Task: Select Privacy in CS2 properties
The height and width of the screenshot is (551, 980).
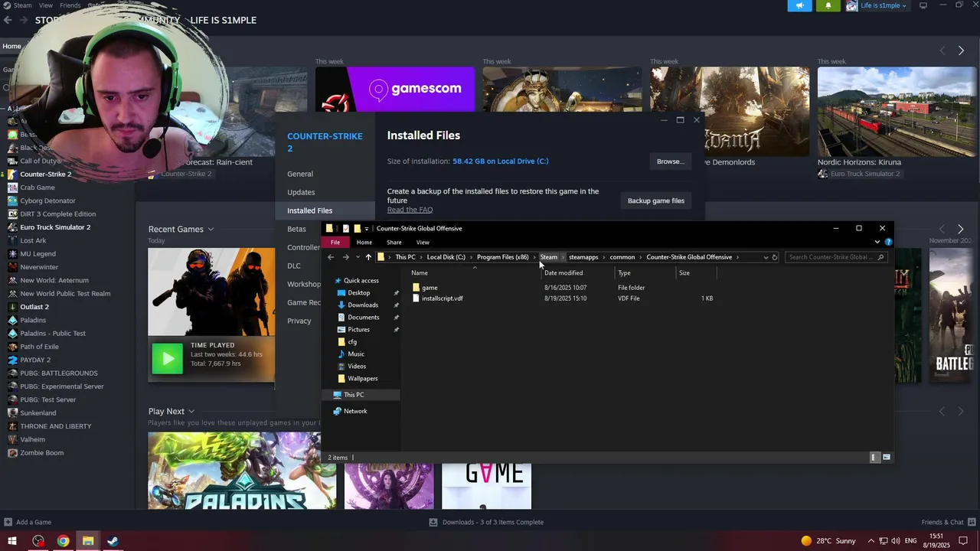Action: [x=299, y=321]
